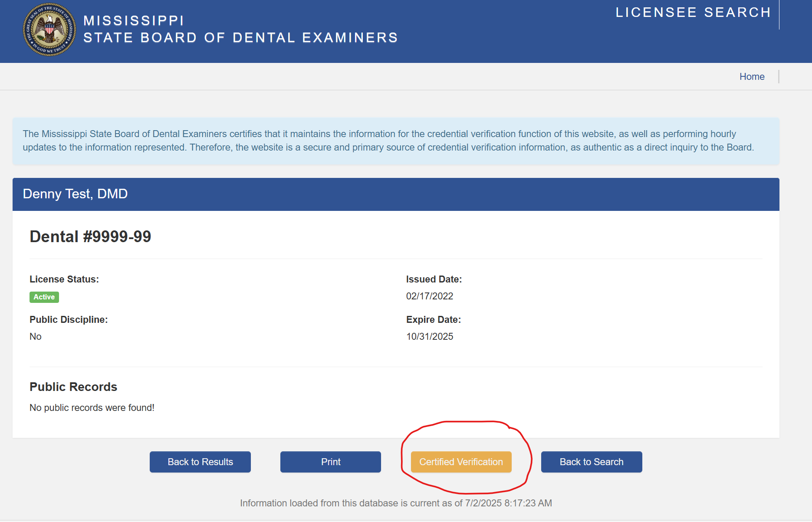Open the Licensee Search header link

pos(693,13)
